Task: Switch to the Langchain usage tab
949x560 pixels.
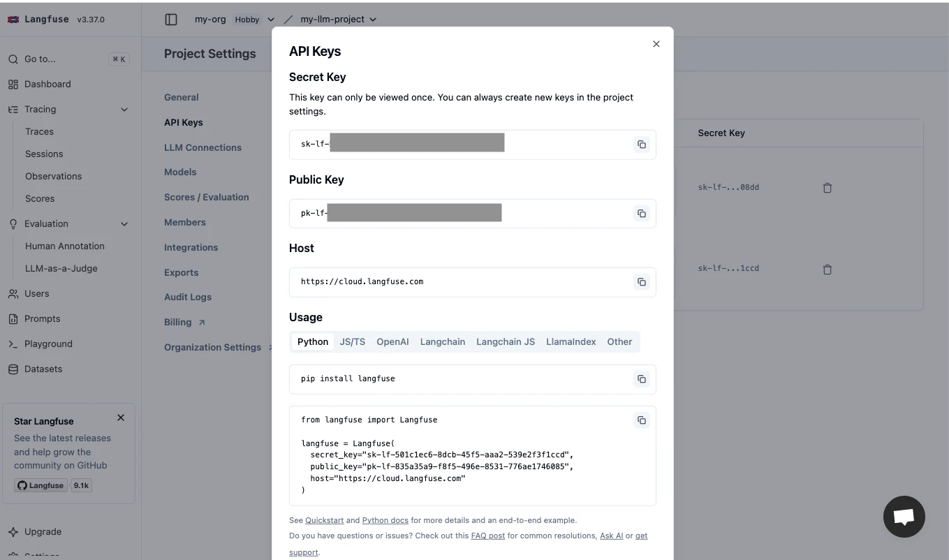Action: (443, 342)
